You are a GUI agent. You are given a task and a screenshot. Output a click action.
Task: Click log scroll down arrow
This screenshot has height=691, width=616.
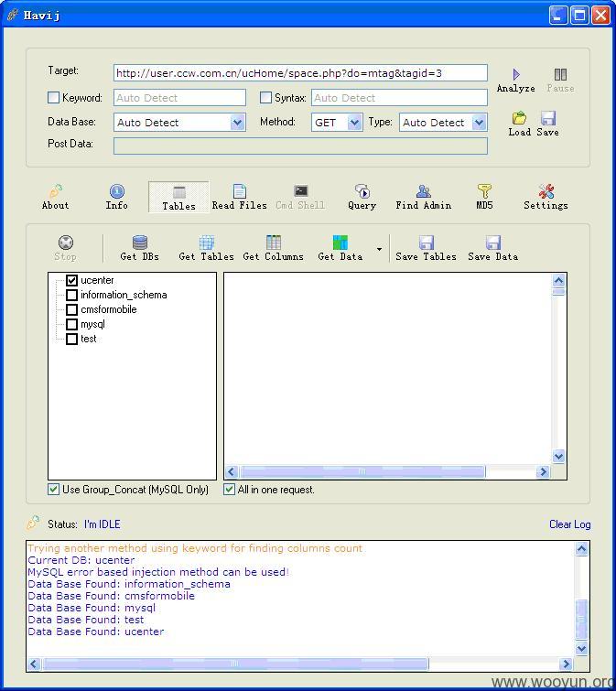pyautogui.click(x=581, y=648)
